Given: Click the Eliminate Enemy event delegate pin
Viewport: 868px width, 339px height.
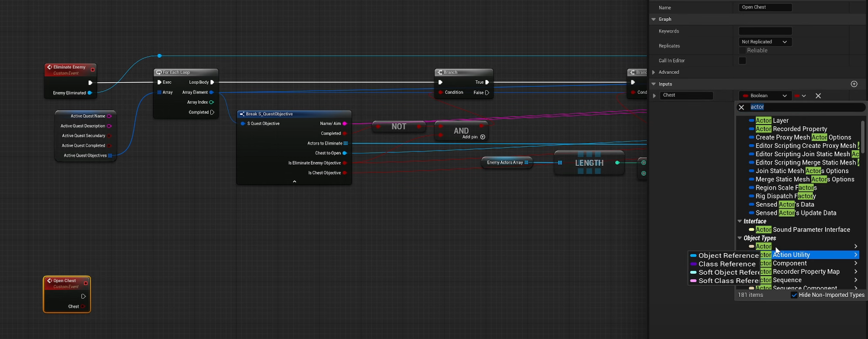Looking at the screenshot, I should coord(92,69).
